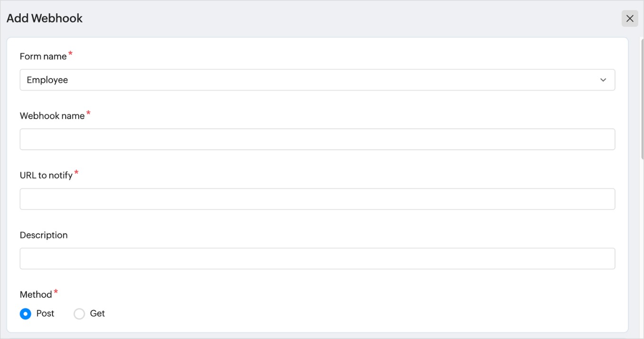644x339 pixels.
Task: Focus the Description input field
Action: [317, 258]
